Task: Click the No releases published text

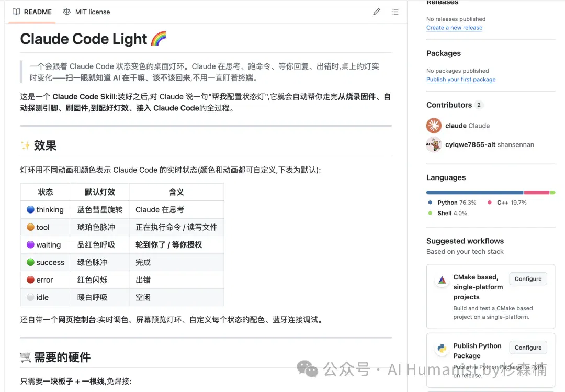Action: (456, 19)
